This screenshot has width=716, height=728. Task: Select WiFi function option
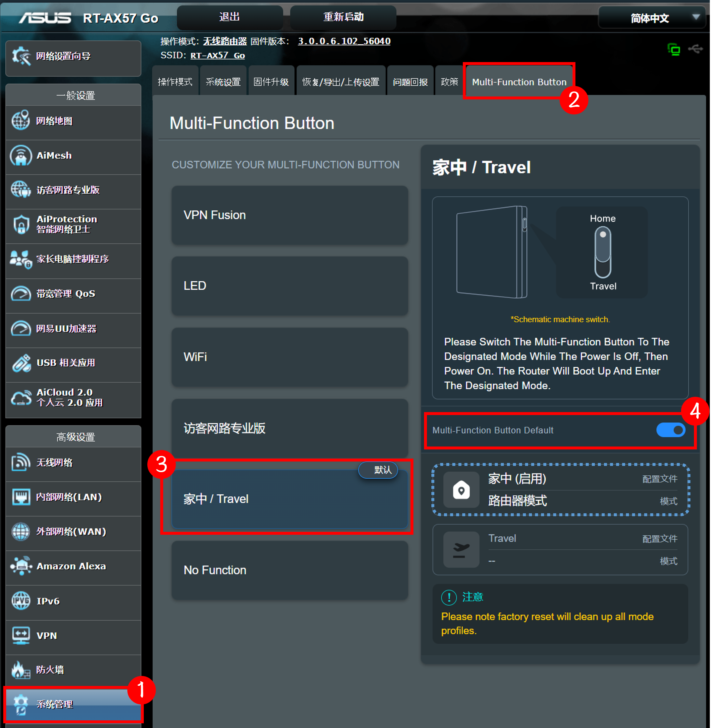[290, 357]
